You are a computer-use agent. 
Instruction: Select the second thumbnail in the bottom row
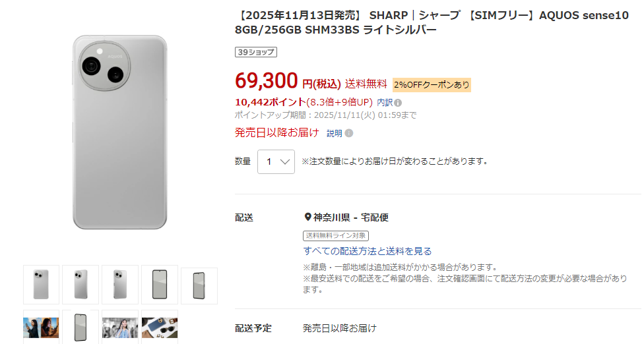pos(80,327)
